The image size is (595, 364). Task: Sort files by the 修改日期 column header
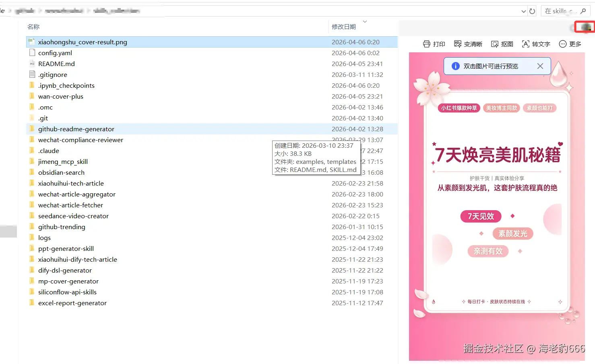coord(344,27)
